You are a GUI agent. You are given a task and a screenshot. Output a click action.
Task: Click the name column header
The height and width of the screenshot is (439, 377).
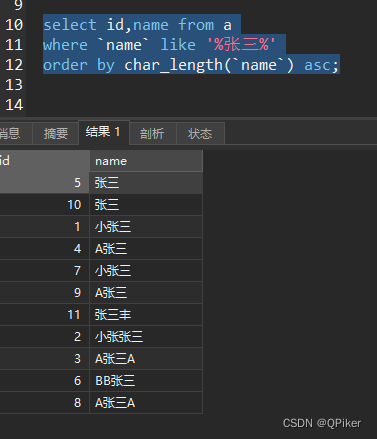point(146,161)
